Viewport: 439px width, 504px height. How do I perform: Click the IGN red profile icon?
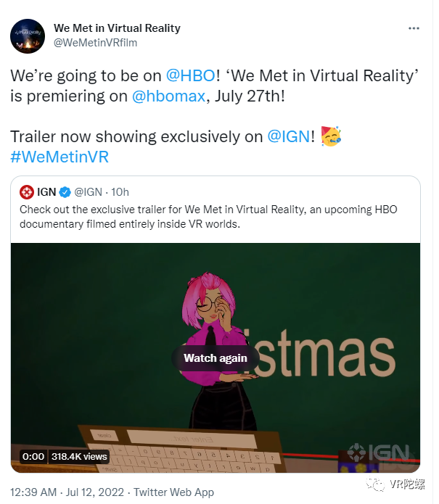(x=27, y=192)
